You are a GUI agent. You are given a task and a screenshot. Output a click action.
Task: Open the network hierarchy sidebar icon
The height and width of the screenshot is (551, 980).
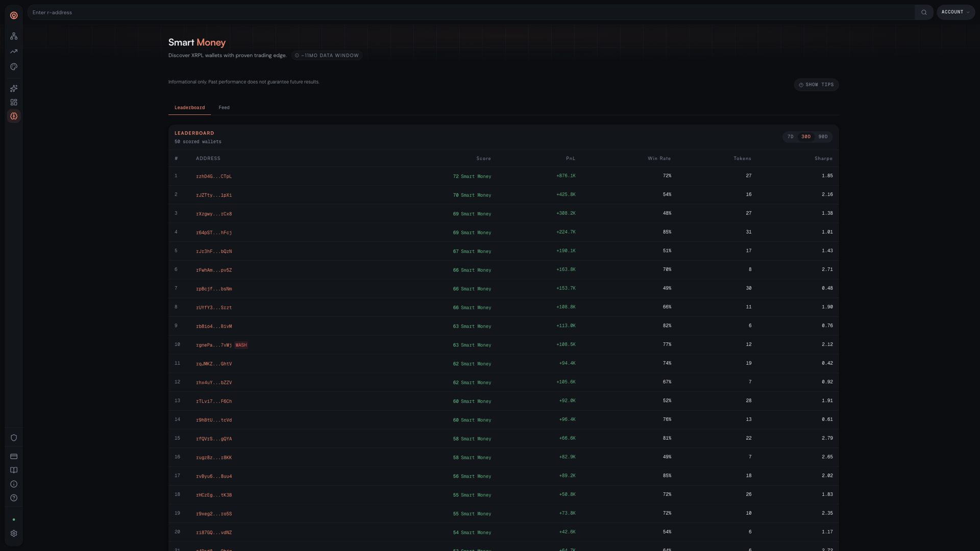14,36
